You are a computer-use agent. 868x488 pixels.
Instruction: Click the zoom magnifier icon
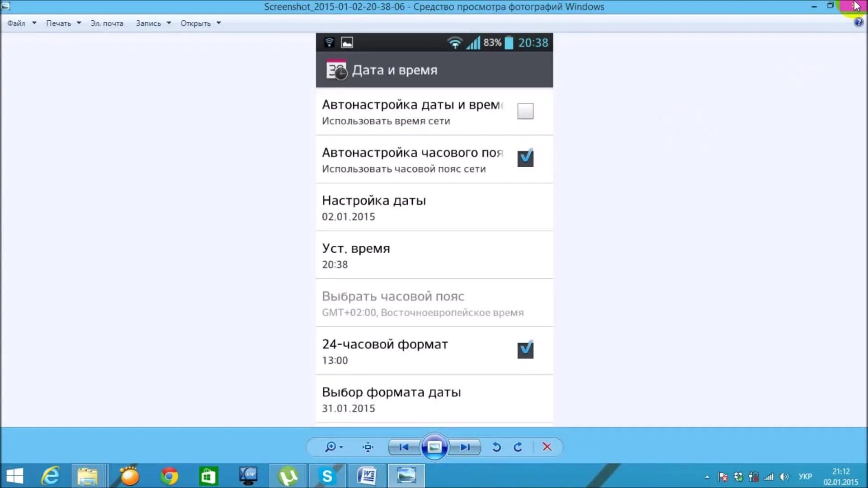[x=331, y=447]
